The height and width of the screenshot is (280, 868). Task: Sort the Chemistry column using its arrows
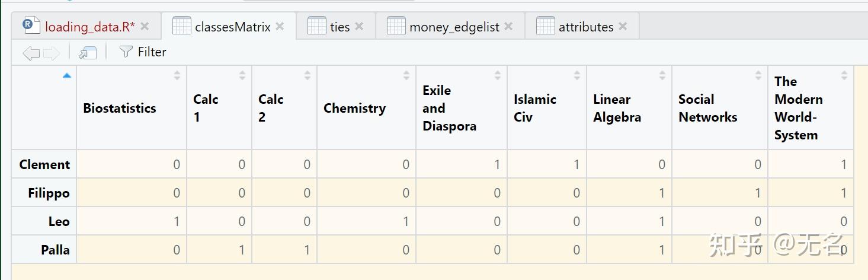tap(406, 75)
